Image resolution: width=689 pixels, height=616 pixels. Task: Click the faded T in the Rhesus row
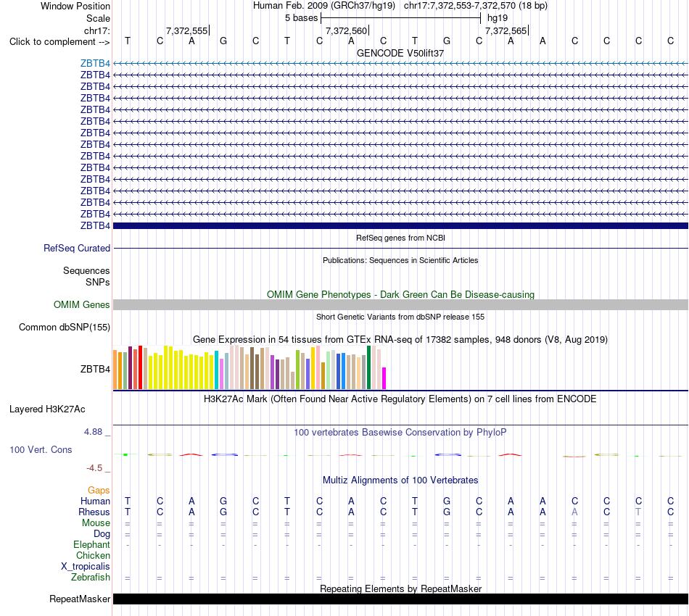coord(638,512)
